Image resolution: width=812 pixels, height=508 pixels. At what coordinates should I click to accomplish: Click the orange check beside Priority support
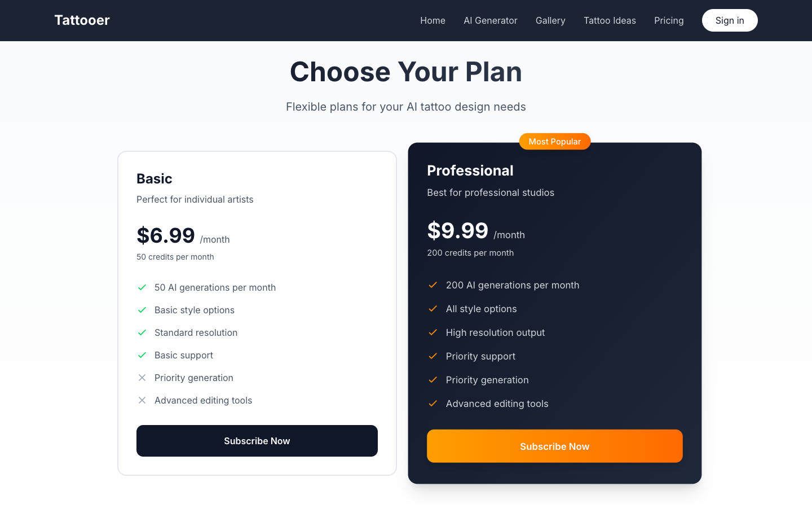[x=433, y=356]
